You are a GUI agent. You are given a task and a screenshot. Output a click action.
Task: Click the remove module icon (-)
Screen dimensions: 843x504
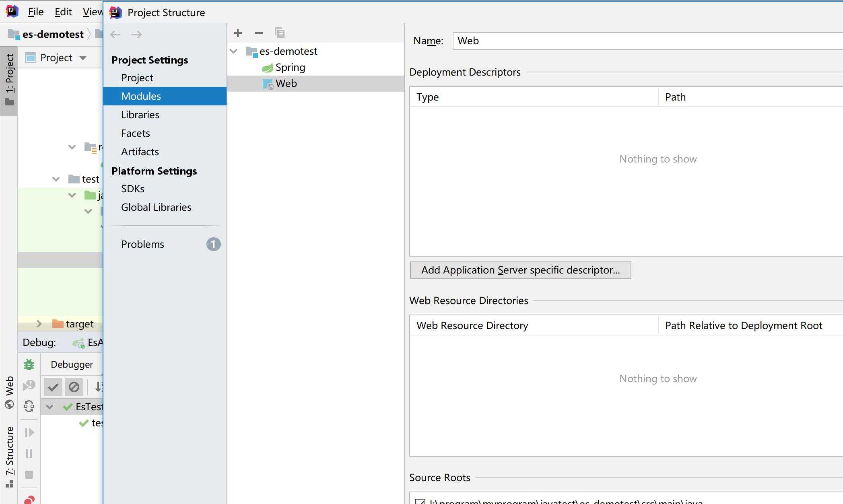pos(259,33)
